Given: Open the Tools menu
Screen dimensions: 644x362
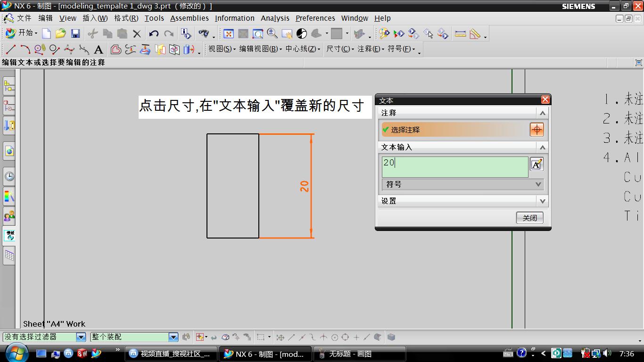Looking at the screenshot, I should pyautogui.click(x=154, y=18).
